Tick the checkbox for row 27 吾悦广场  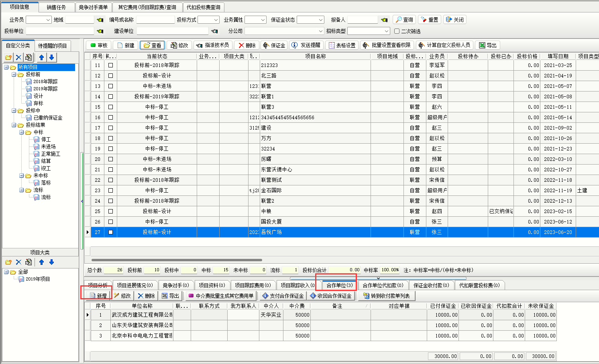tap(110, 232)
